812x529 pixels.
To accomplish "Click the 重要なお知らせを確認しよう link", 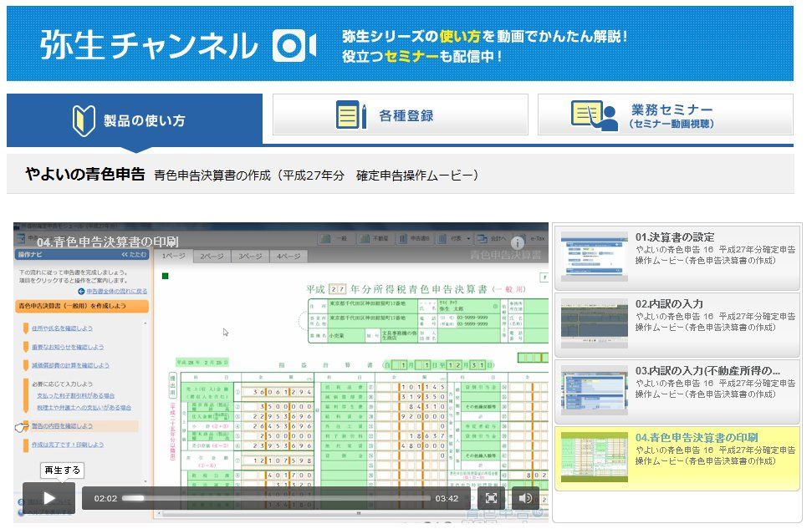I will pos(68,347).
